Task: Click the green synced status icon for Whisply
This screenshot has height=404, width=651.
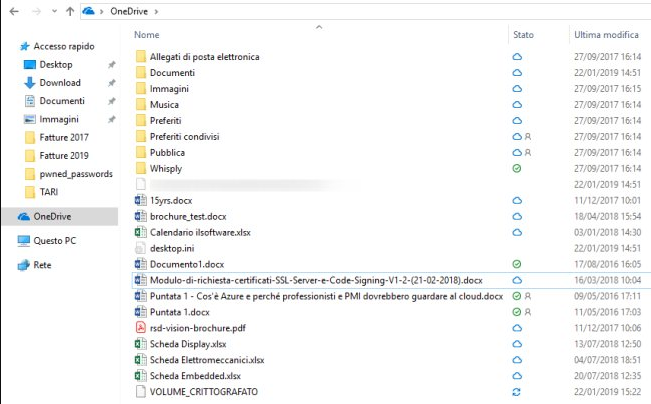Action: click(517, 169)
